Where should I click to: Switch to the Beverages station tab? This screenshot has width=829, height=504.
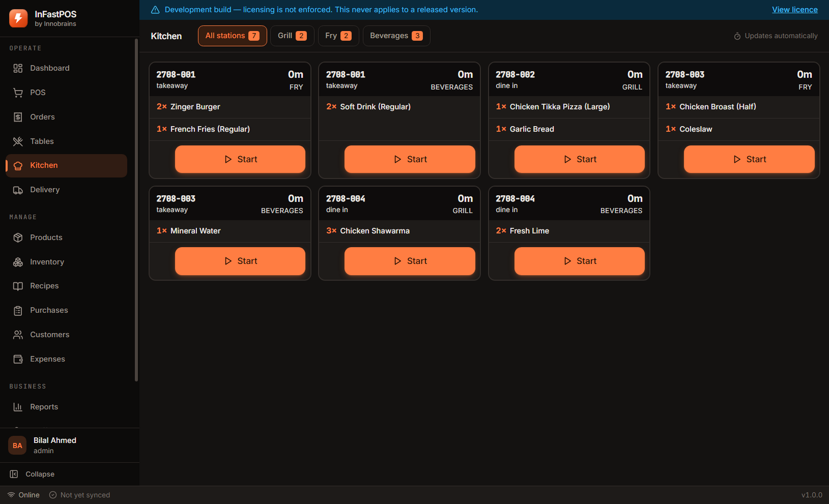pyautogui.click(x=397, y=36)
